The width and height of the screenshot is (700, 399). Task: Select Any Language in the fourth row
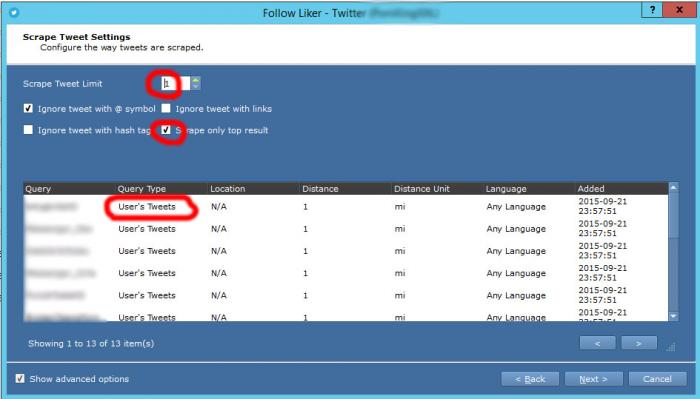coord(516,273)
